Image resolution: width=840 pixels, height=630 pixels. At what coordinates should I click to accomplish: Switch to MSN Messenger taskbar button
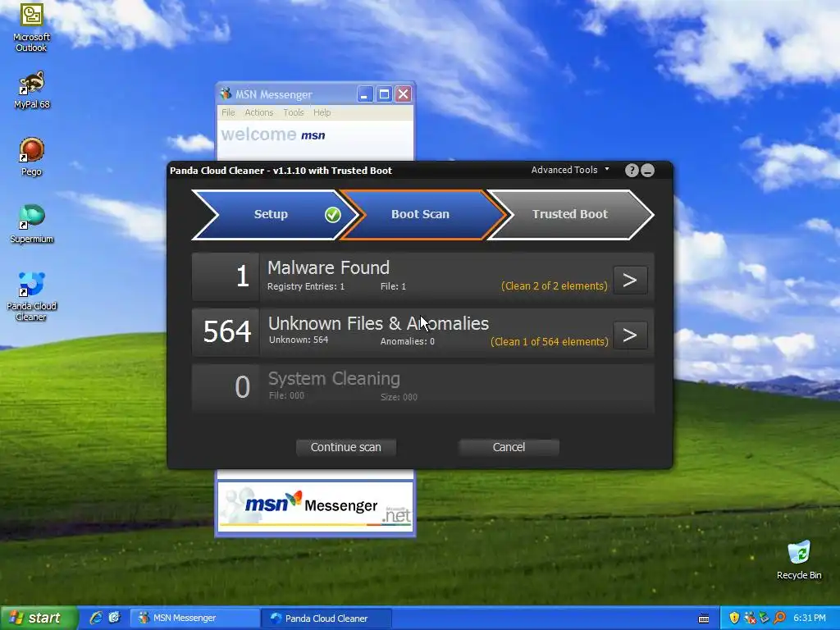click(x=195, y=618)
